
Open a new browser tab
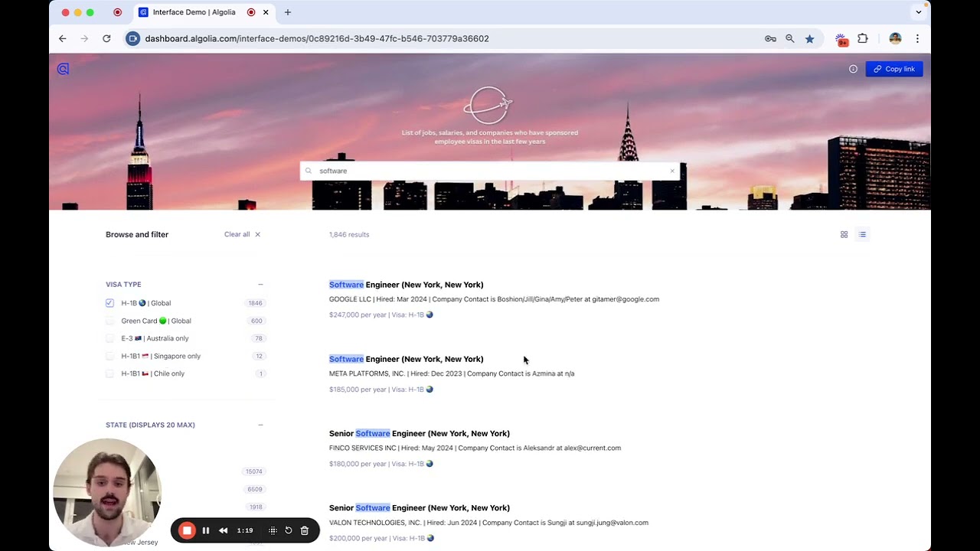(288, 12)
